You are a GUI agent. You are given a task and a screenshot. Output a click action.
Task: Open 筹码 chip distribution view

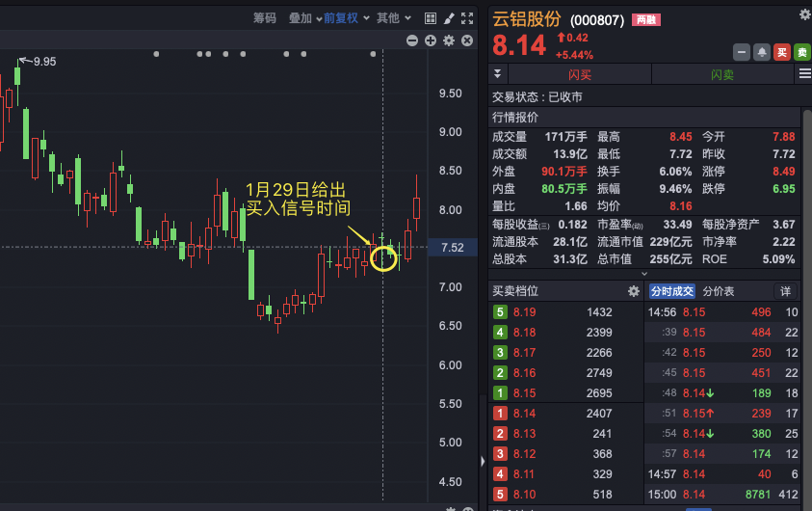[265, 18]
